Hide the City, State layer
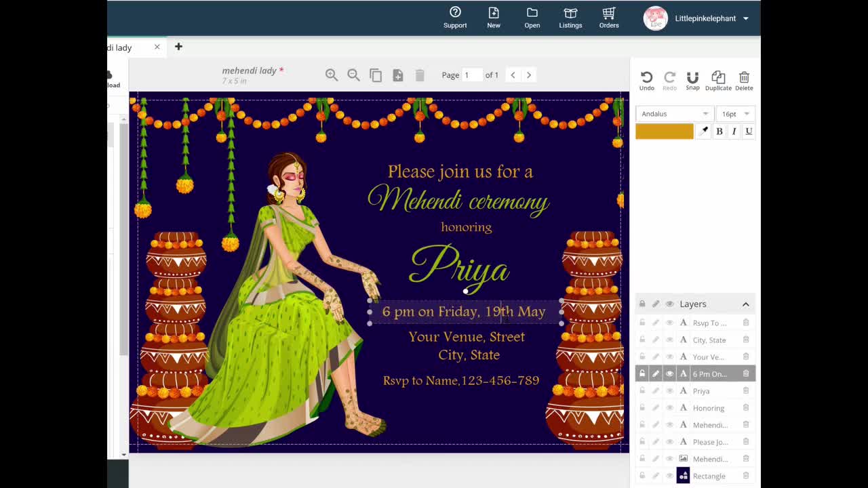The image size is (868, 488). [669, 340]
